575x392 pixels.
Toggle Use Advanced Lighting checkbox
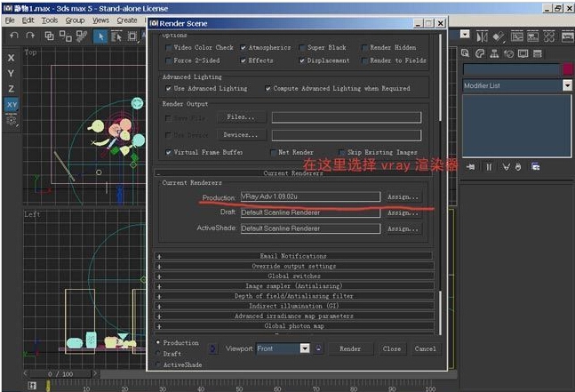(168, 88)
